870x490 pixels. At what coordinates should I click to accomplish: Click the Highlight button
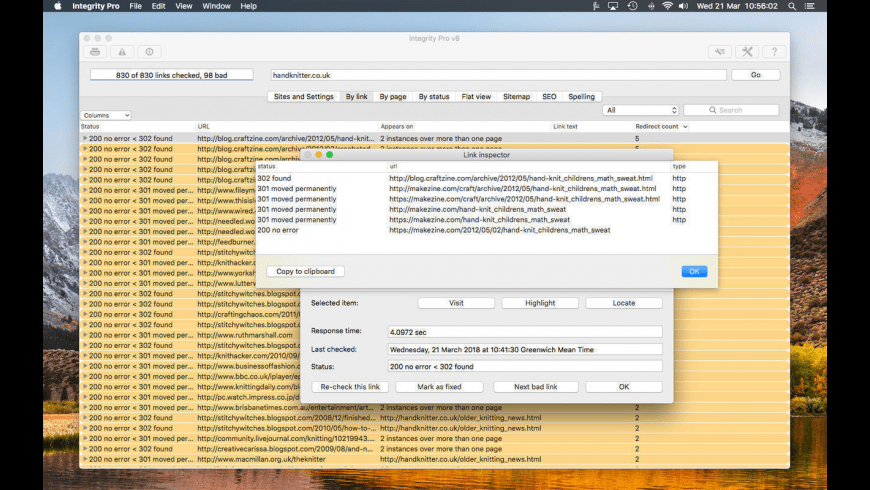tap(540, 303)
